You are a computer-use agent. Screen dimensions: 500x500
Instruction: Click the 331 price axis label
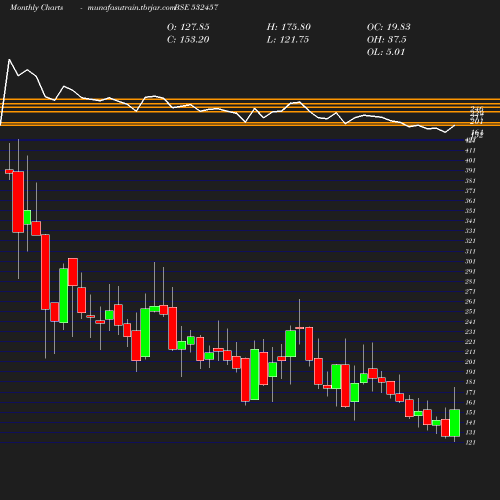coord(470,231)
